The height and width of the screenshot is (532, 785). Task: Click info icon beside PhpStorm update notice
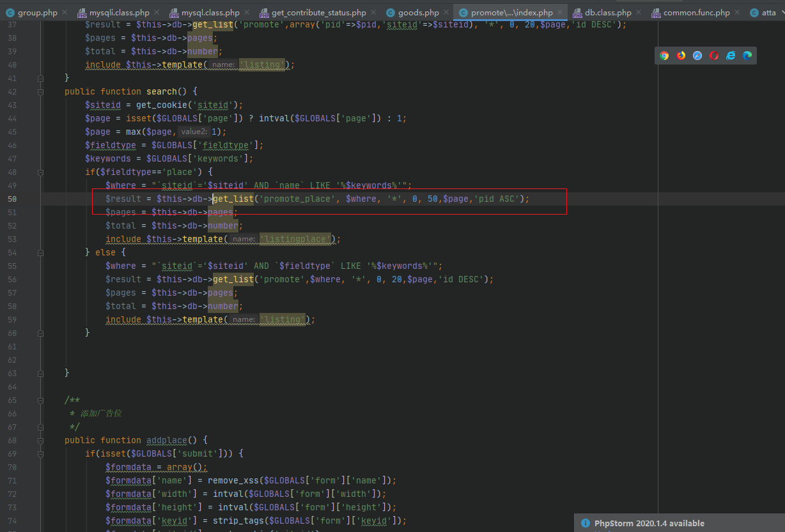pyautogui.click(x=586, y=524)
